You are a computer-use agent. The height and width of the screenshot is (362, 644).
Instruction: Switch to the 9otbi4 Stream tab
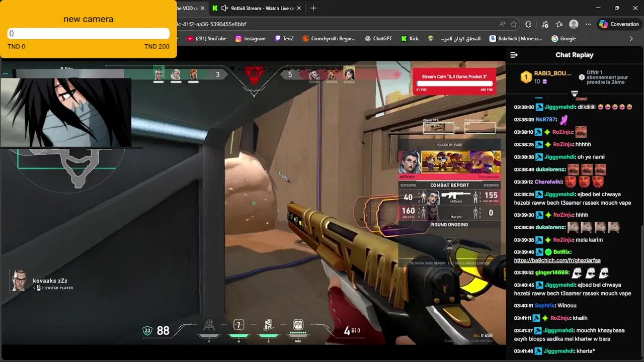click(258, 8)
